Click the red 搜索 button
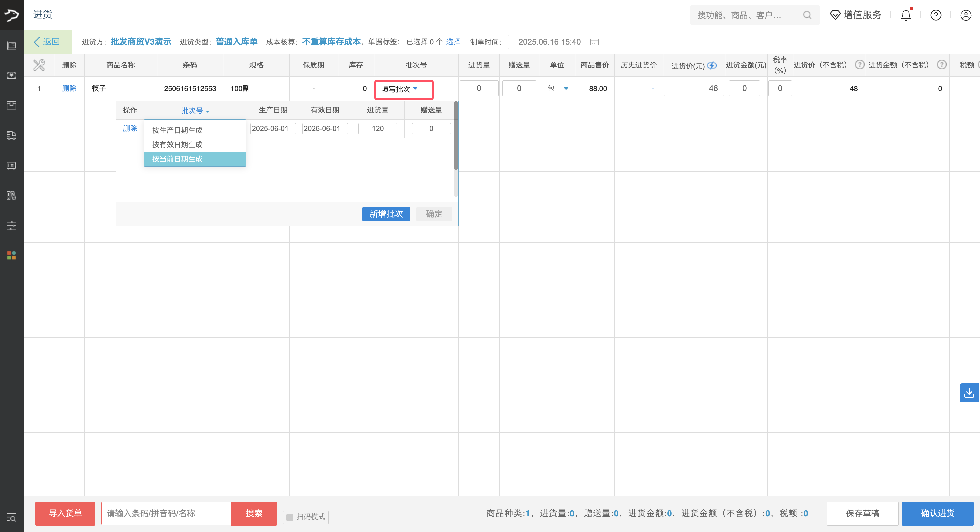Viewport: 980px width, 532px height. point(254,513)
